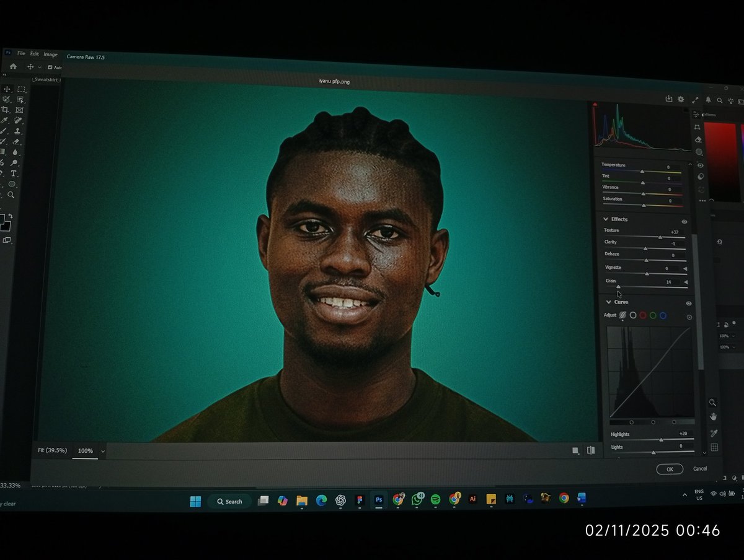Select the Blur tool

point(15,152)
